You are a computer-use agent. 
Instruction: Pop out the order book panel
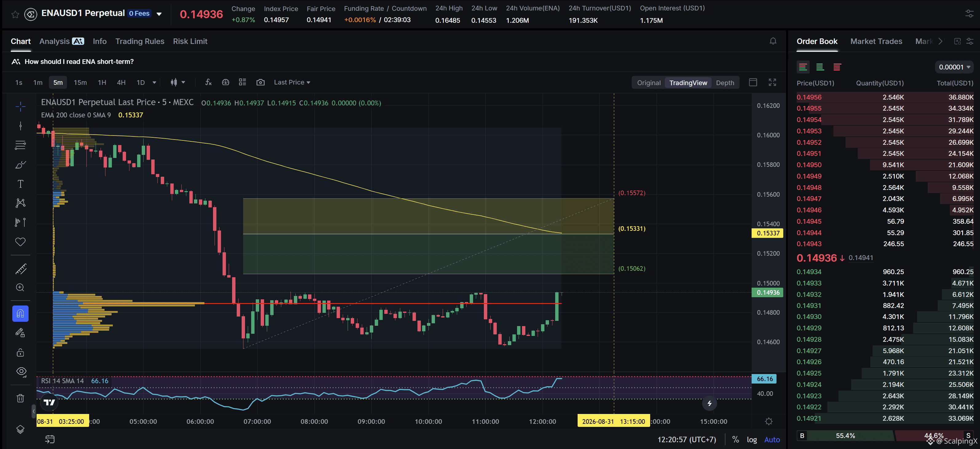pyautogui.click(x=958, y=41)
